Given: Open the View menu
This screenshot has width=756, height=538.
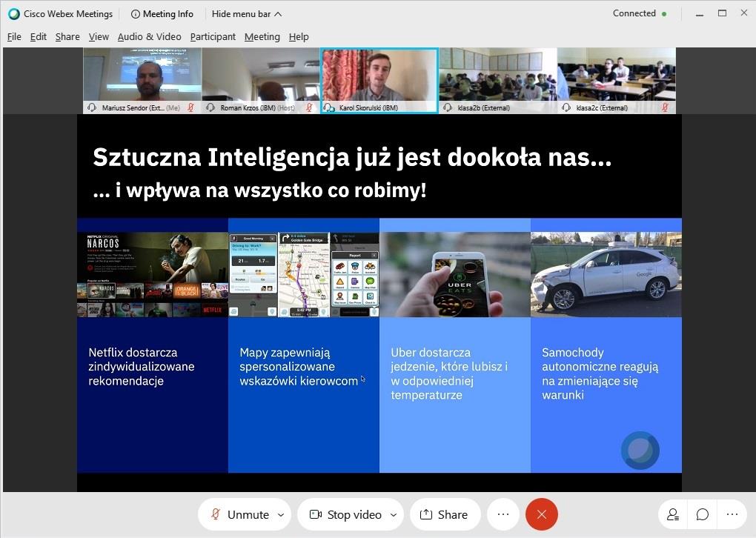Looking at the screenshot, I should pos(99,36).
